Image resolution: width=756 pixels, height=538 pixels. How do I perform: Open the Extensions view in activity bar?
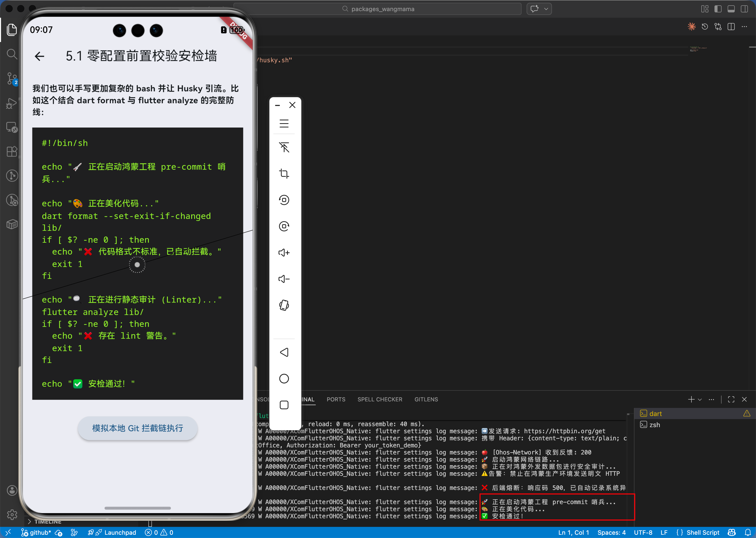[x=12, y=152]
